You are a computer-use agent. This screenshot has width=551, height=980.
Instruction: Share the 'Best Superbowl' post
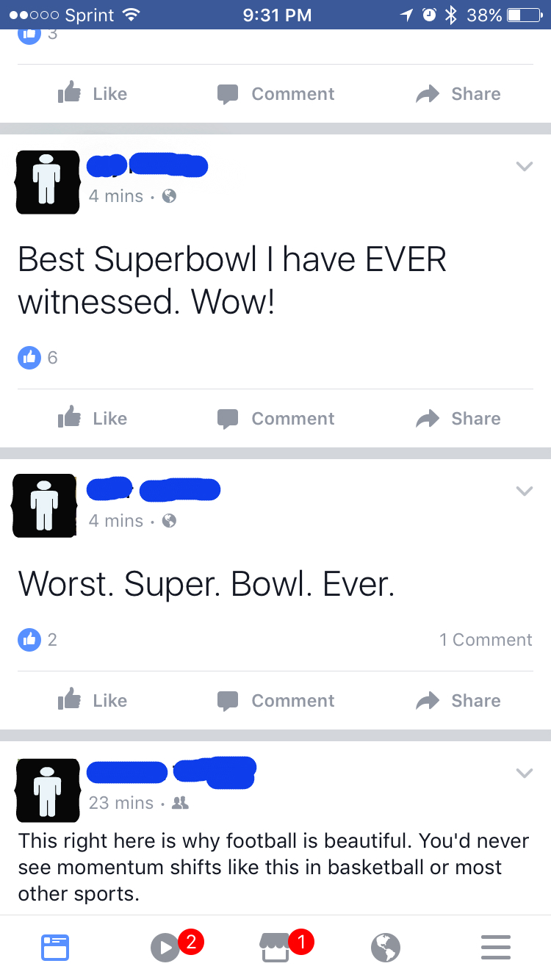458,419
